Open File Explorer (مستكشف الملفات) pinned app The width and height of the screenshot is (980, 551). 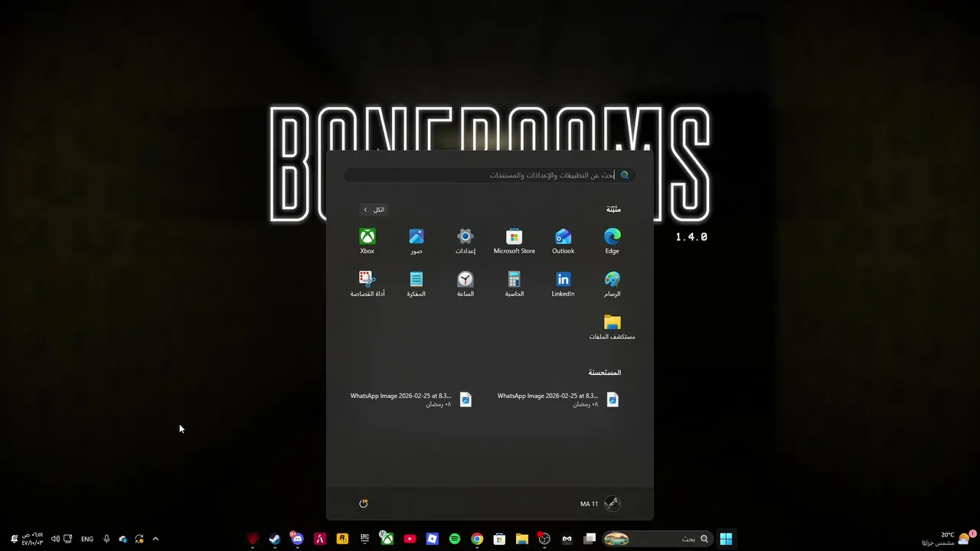612,327
